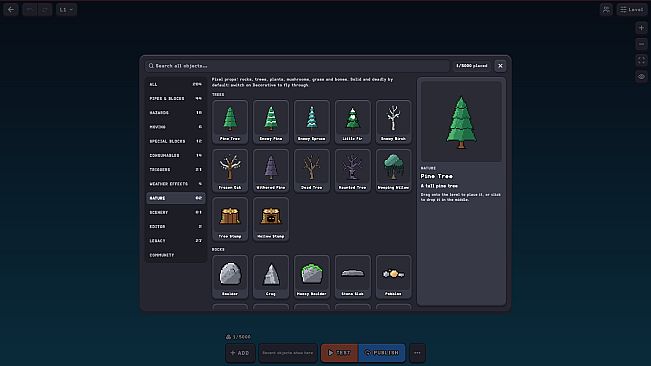
Task: Open the Hazards category
Action: pos(176,112)
